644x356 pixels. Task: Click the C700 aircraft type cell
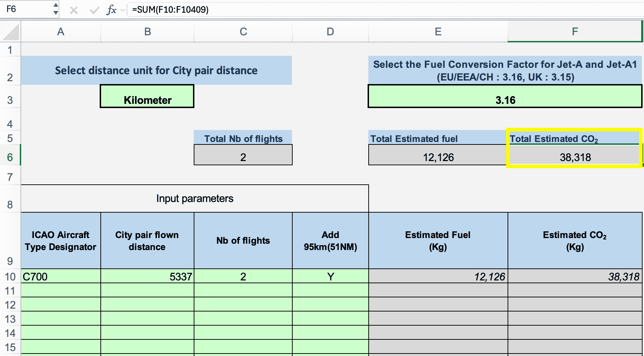61,276
